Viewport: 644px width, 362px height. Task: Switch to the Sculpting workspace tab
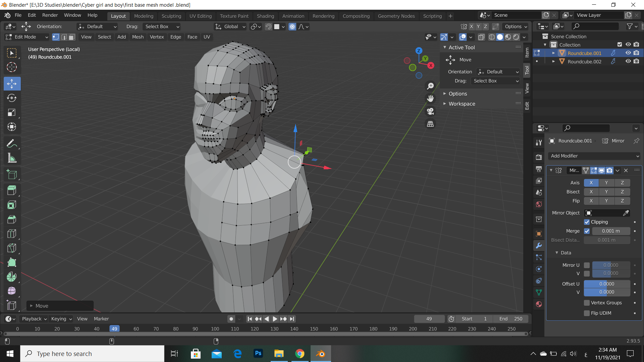click(171, 16)
